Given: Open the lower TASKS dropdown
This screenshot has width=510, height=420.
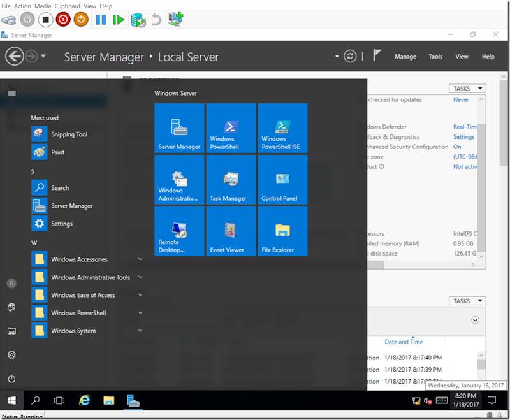Looking at the screenshot, I should click(x=467, y=301).
